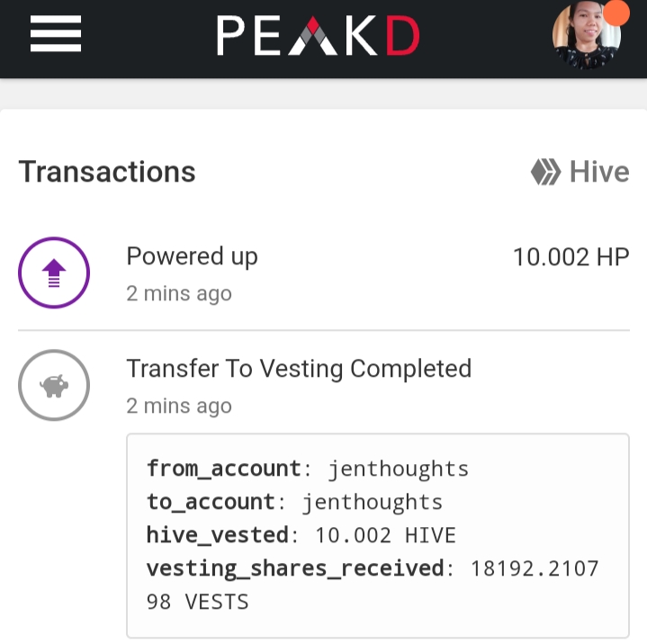
Task: Select the 10.002 HP amount
Action: point(571,257)
